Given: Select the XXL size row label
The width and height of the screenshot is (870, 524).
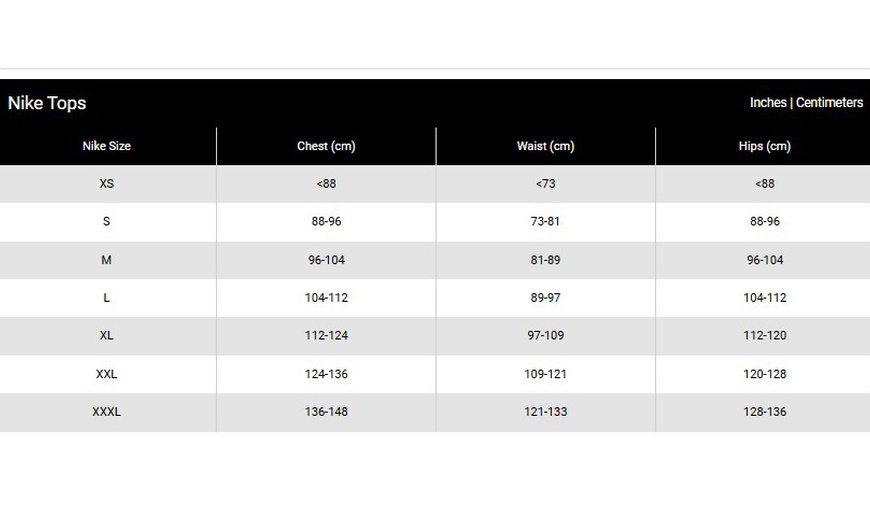Looking at the screenshot, I should click(106, 374).
